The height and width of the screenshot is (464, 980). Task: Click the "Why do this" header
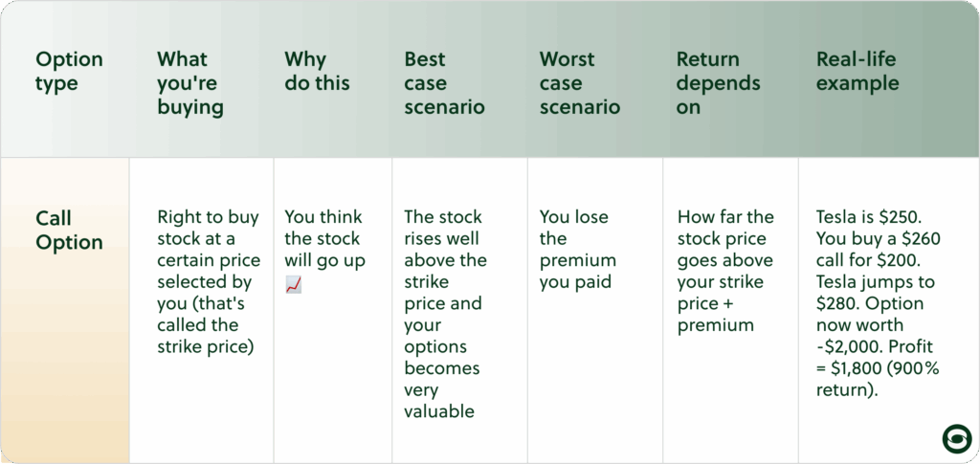click(x=317, y=71)
